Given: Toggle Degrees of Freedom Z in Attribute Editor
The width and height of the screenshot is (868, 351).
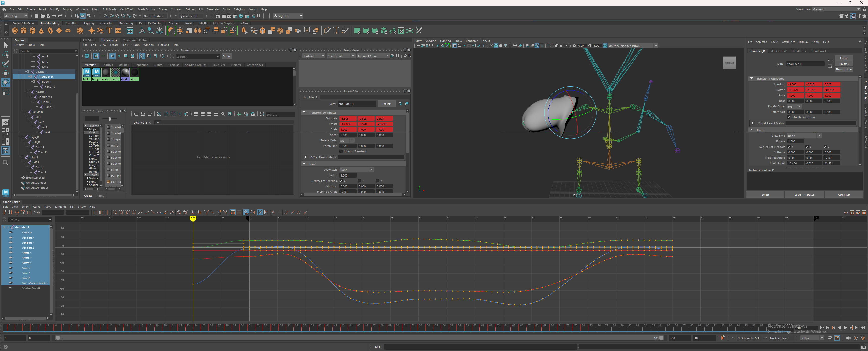Looking at the screenshot, I should coord(825,147).
